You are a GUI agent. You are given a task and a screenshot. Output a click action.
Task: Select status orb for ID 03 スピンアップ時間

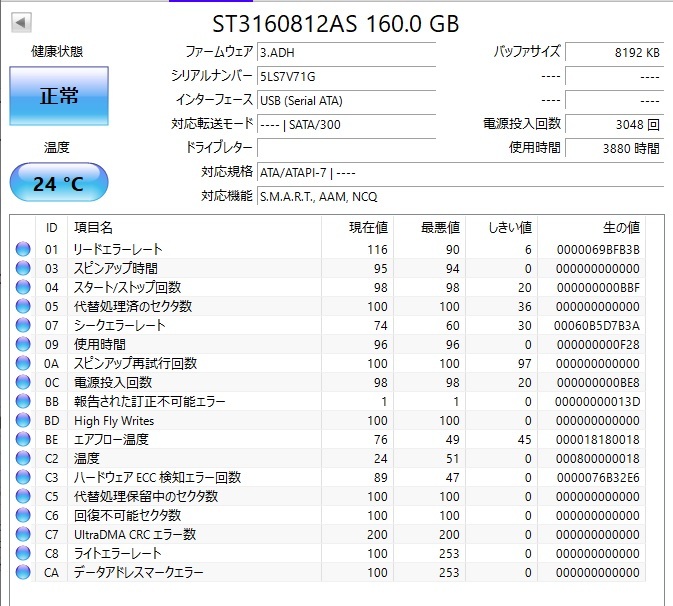coord(23,268)
